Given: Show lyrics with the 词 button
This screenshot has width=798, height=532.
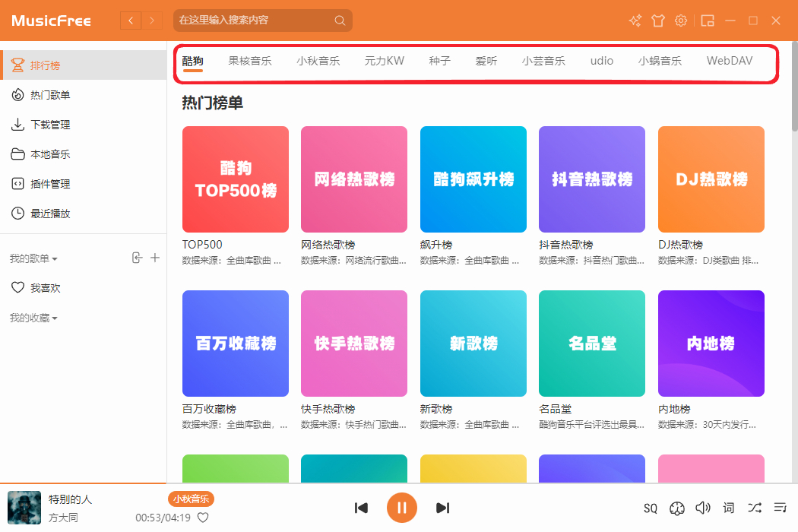Looking at the screenshot, I should [728, 508].
